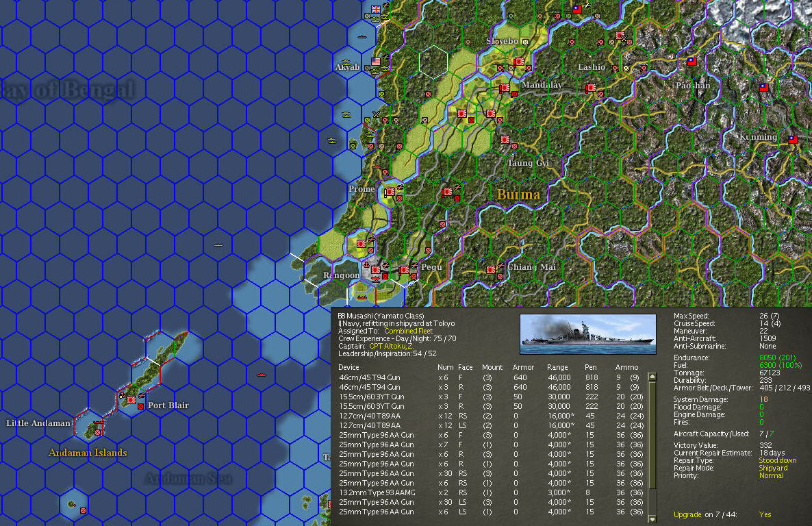Select the Japanese base flag at Port Blair
Image resolution: width=812 pixels, height=526 pixels.
pos(131,399)
